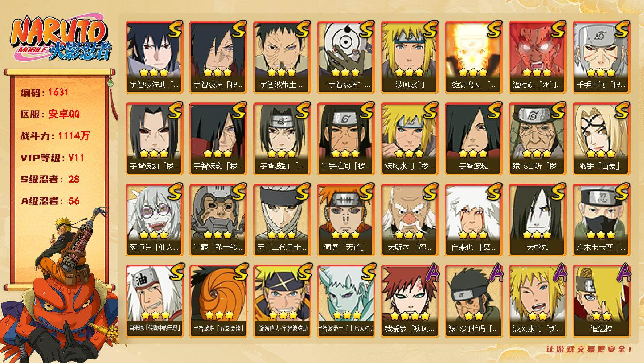Click the S rank badge on 宇智波佐助 card

point(175,29)
